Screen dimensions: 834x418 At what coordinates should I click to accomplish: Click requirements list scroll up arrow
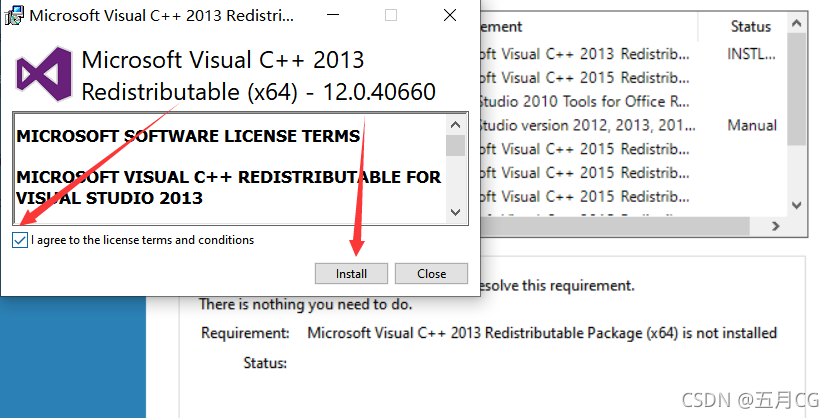click(x=796, y=23)
